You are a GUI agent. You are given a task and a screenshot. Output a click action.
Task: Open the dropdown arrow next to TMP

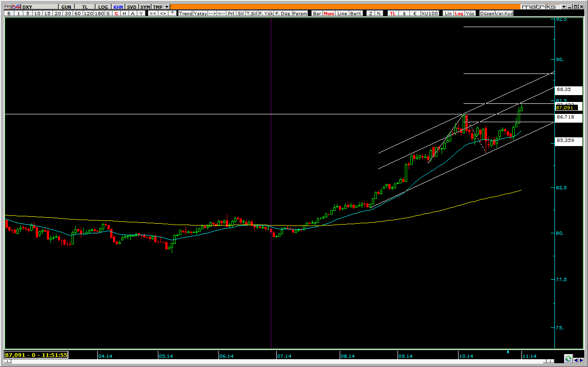[x=167, y=7]
